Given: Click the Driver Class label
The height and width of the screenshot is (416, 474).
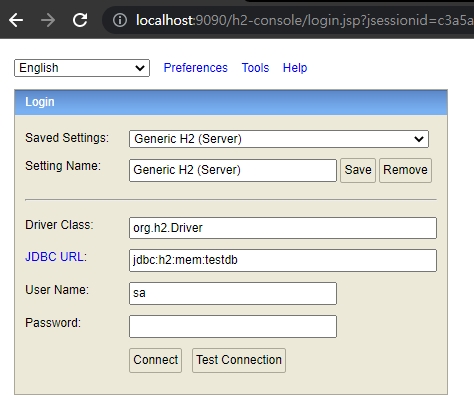Looking at the screenshot, I should pos(59,225).
